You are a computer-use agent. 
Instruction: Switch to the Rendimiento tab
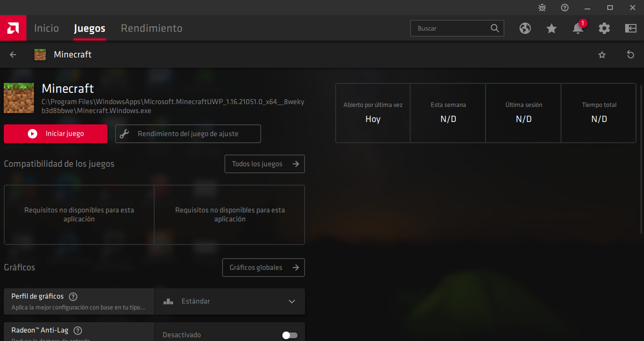coord(151,28)
